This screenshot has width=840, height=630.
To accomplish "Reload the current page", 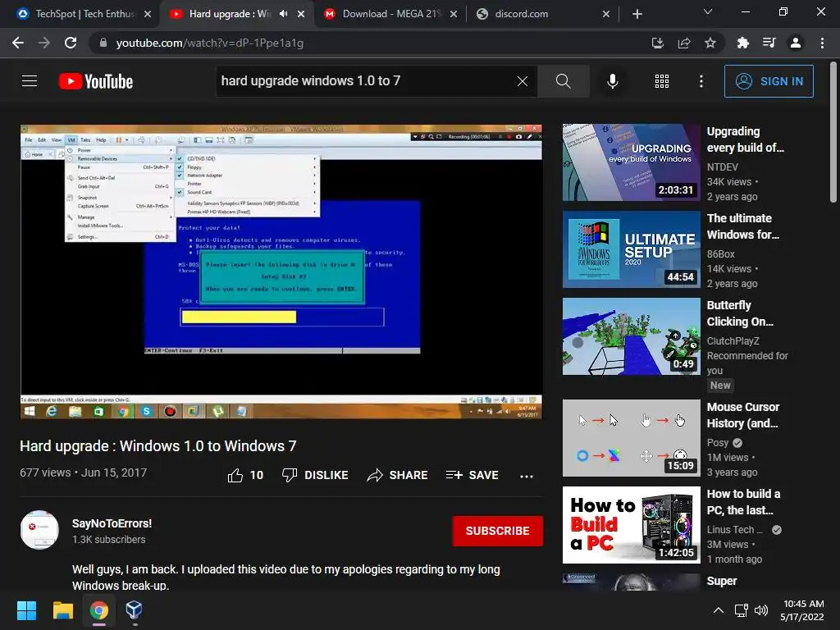I will tap(71, 43).
